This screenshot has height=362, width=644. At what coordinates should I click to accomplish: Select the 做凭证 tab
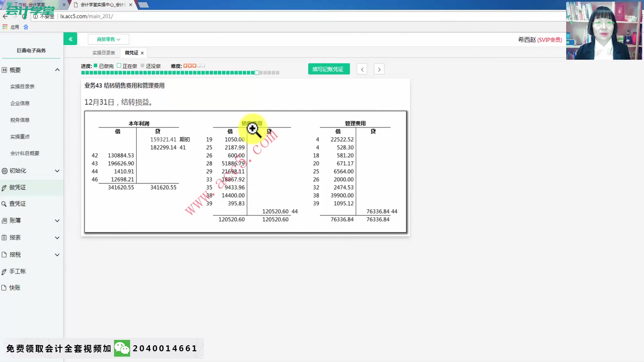coord(131,53)
